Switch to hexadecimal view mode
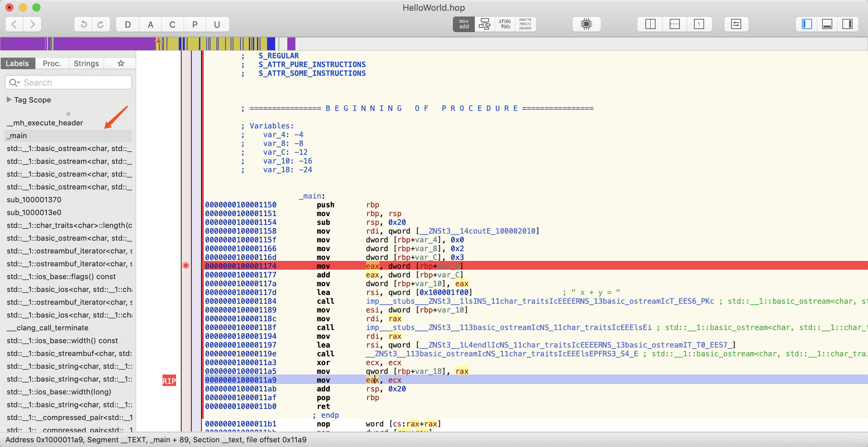Viewport: 868px width, 447px height. coord(525,24)
